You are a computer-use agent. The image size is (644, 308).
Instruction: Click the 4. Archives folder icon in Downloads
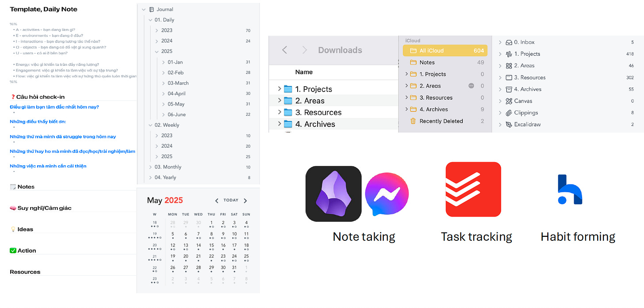288,124
